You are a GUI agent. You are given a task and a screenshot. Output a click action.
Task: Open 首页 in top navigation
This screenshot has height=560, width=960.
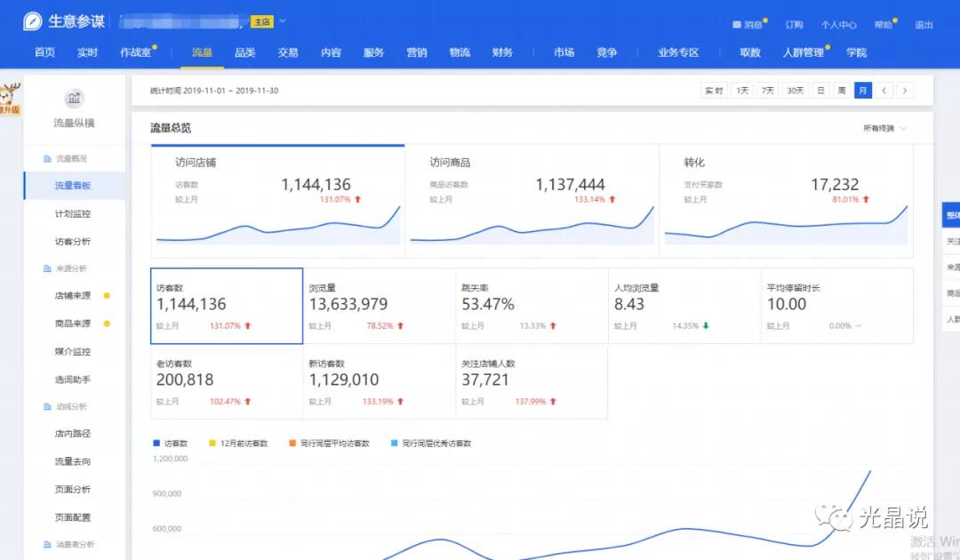tap(44, 52)
